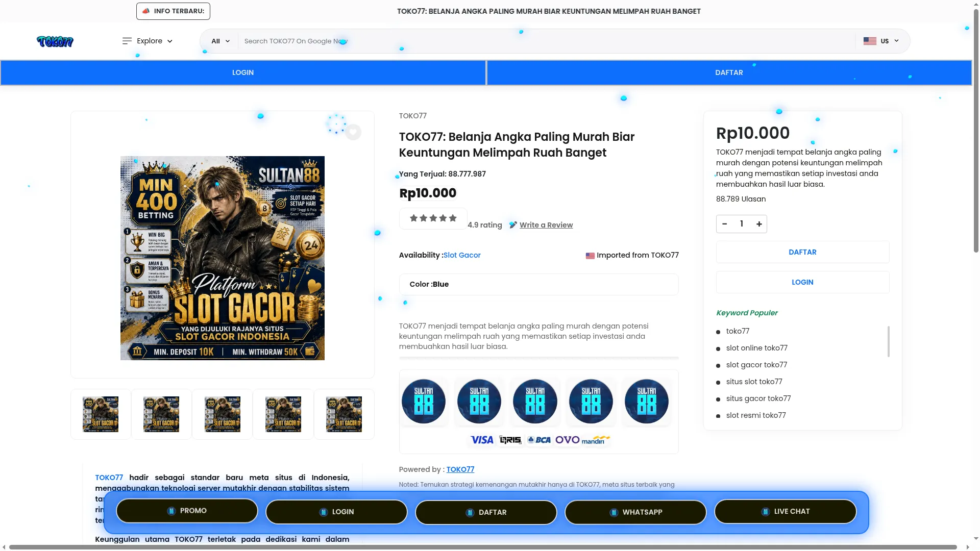Select the blue DAFTAR tab bar

coord(729,72)
